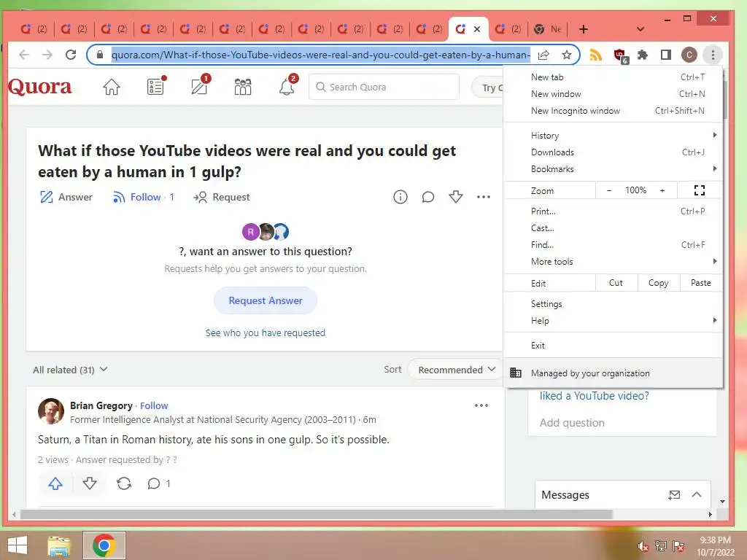Expand the History submenu
747x560 pixels.
(x=613, y=135)
